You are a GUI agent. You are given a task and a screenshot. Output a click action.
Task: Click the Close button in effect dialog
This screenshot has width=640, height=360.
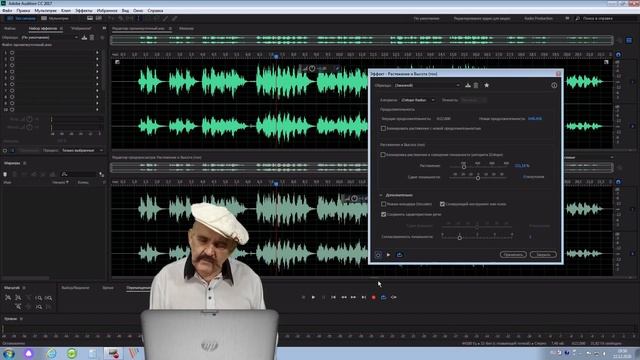coord(543,255)
